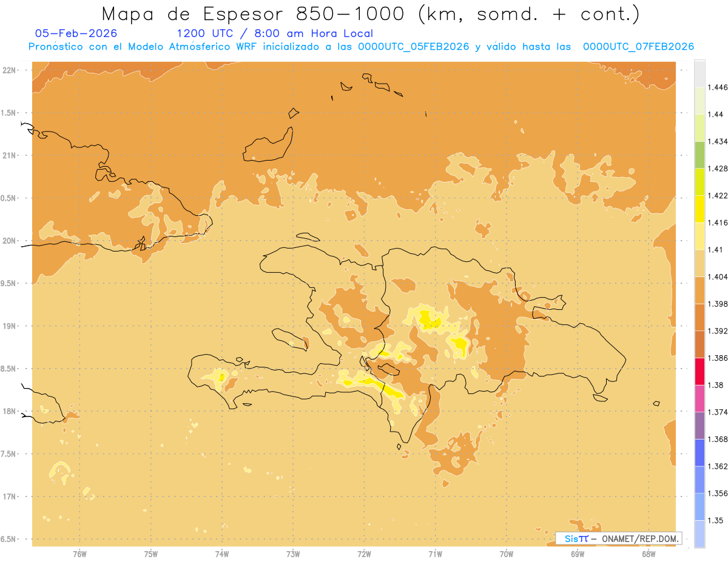The width and height of the screenshot is (728, 562).
Task: Click the '69W' longitude label
Action: (578, 554)
